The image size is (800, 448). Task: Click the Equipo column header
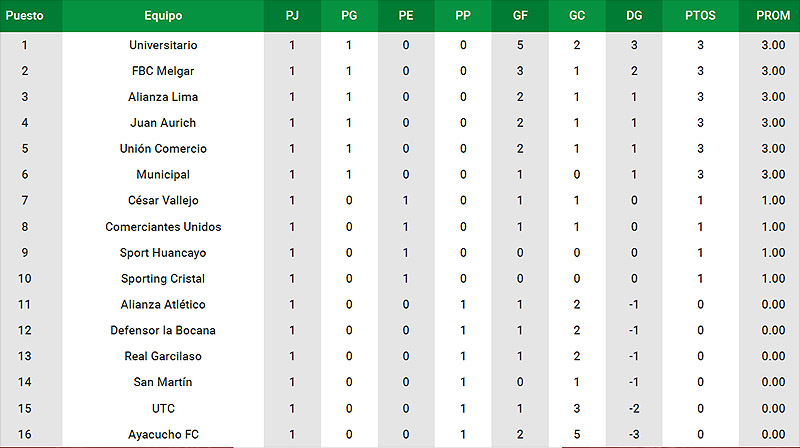coord(163,16)
